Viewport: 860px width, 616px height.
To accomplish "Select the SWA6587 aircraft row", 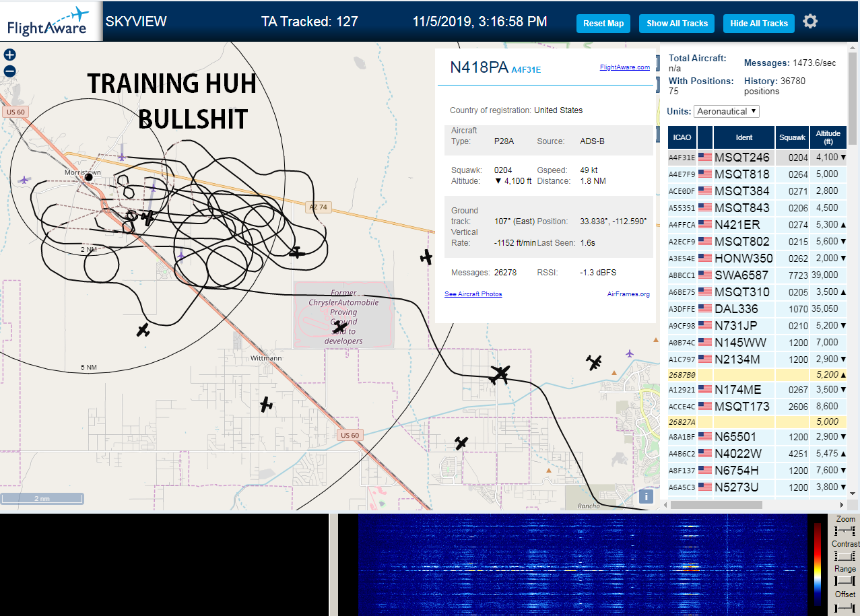I will click(757, 275).
